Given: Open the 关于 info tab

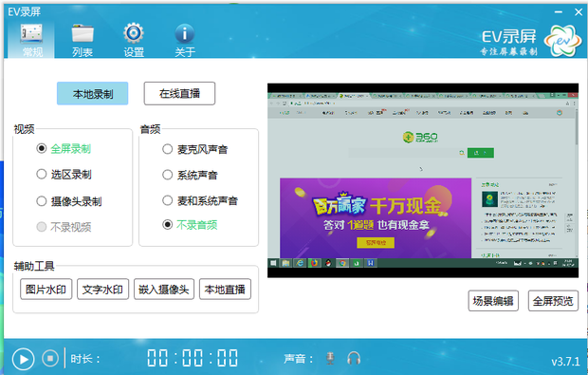Looking at the screenshot, I should [185, 40].
